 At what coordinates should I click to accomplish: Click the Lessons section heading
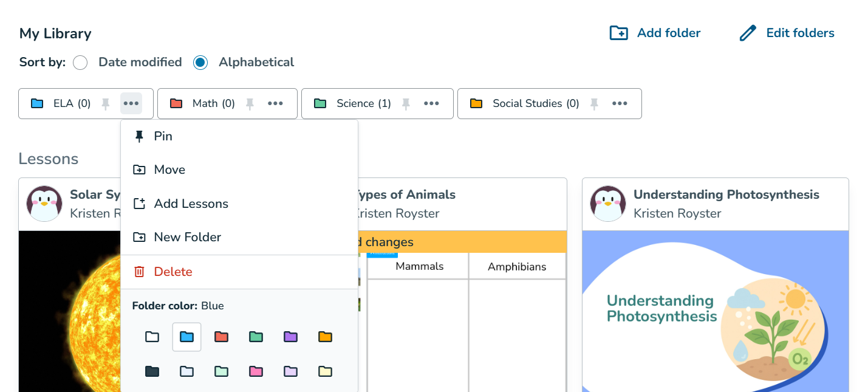pyautogui.click(x=49, y=159)
